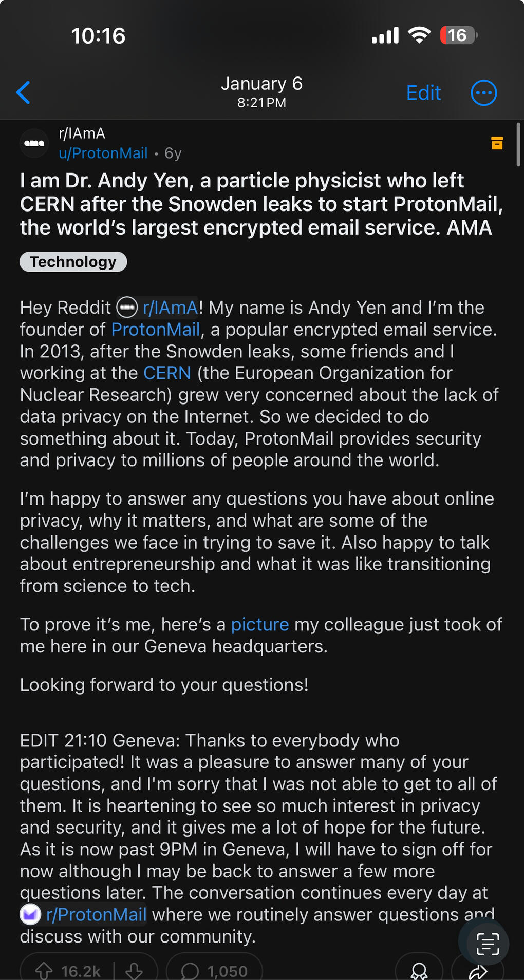Upvote the post

point(44,970)
